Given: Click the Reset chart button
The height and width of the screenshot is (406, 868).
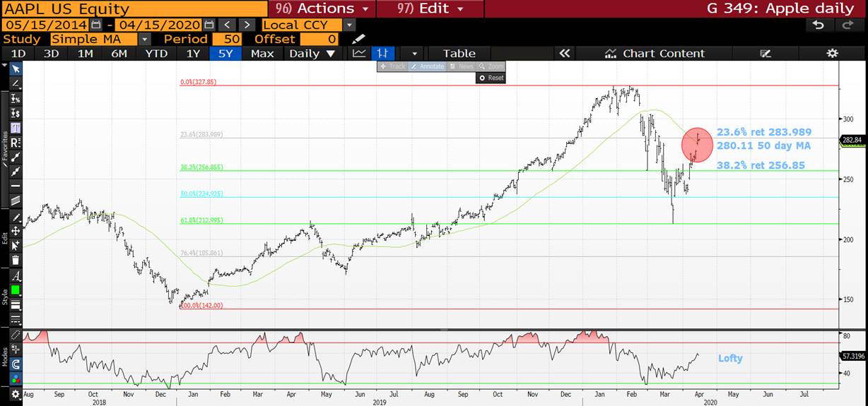Looking at the screenshot, I should point(491,78).
